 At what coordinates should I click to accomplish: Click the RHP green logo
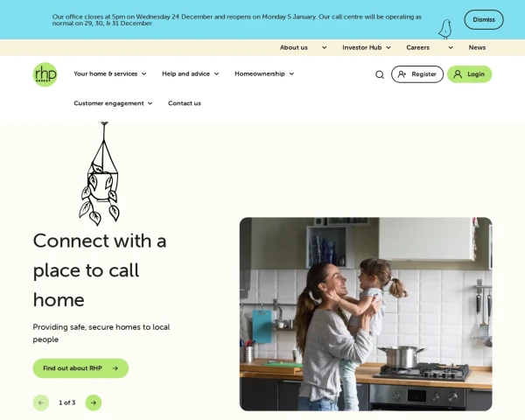[x=45, y=74]
